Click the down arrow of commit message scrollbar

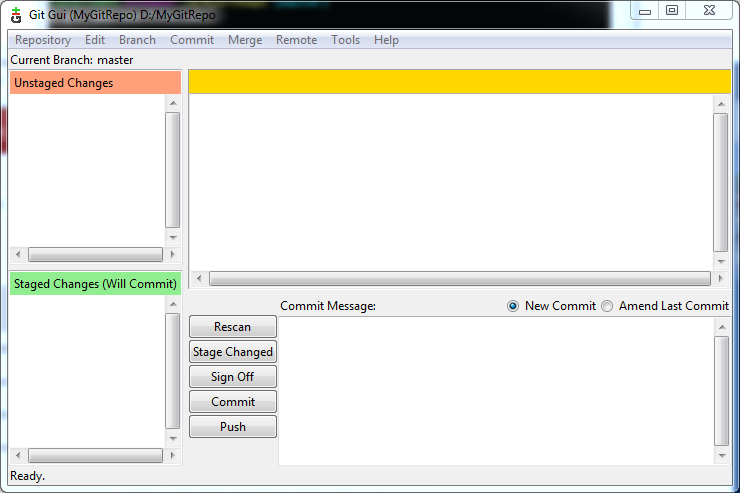[722, 455]
